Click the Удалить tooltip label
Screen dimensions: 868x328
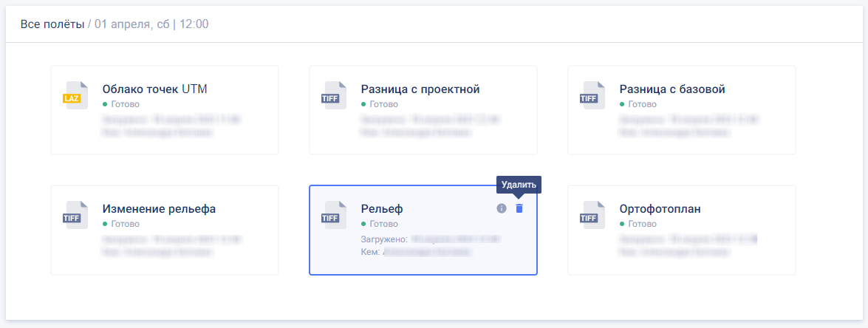coord(519,185)
